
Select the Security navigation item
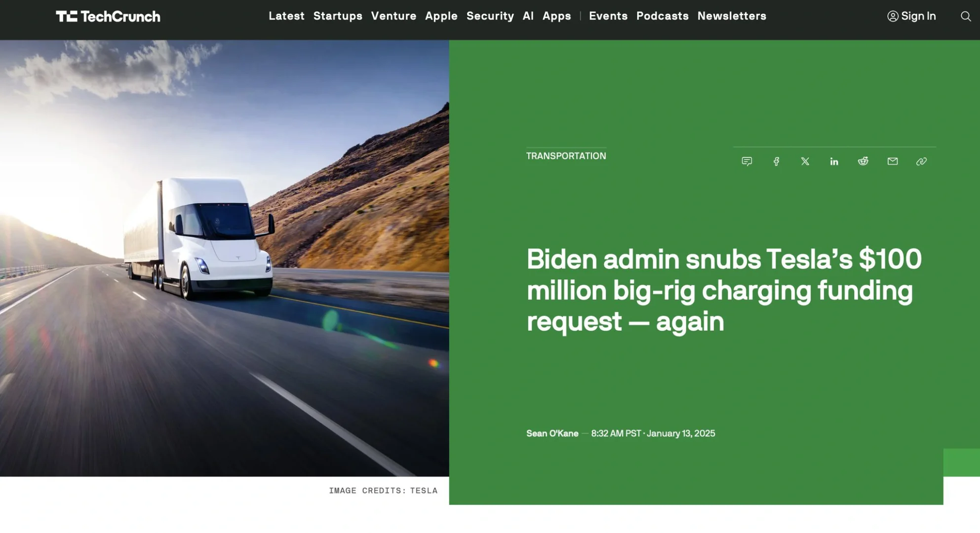490,16
